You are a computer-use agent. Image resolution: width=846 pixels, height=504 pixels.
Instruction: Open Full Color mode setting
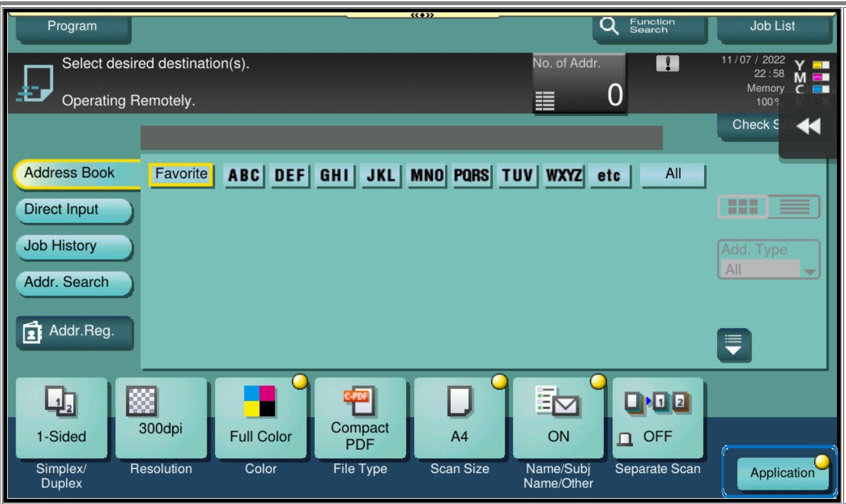click(261, 418)
